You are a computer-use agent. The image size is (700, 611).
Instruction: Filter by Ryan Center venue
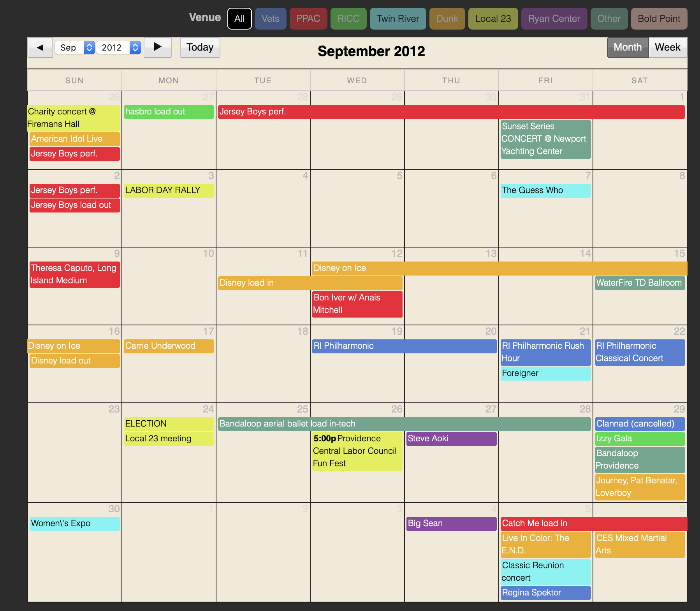[x=554, y=19]
